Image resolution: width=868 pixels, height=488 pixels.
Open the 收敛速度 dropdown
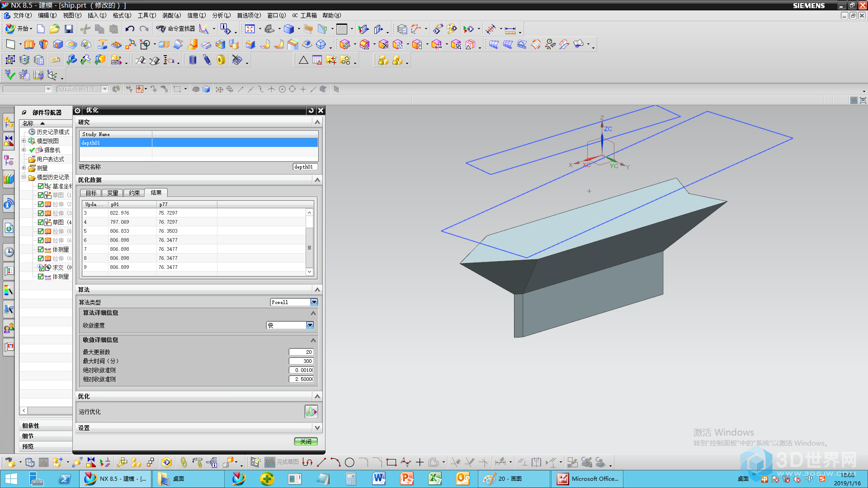tap(310, 325)
